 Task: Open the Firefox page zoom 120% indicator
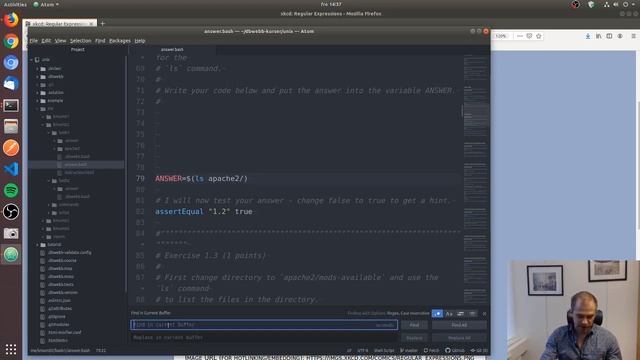point(501,36)
